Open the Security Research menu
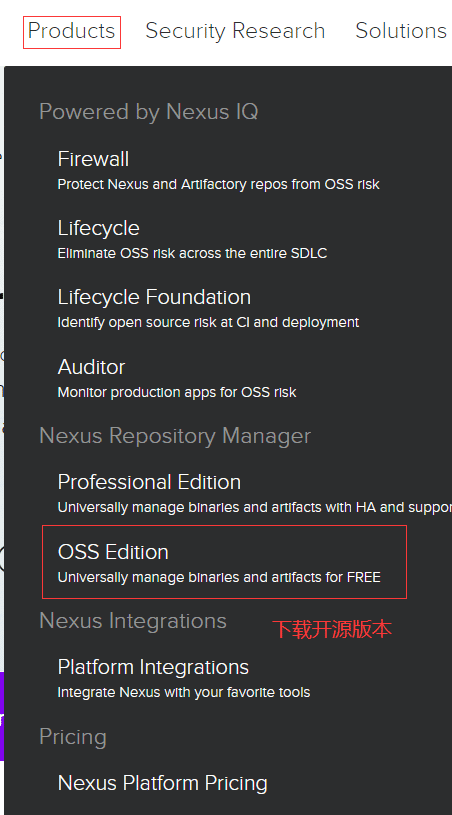The height and width of the screenshot is (815, 452). point(235,31)
